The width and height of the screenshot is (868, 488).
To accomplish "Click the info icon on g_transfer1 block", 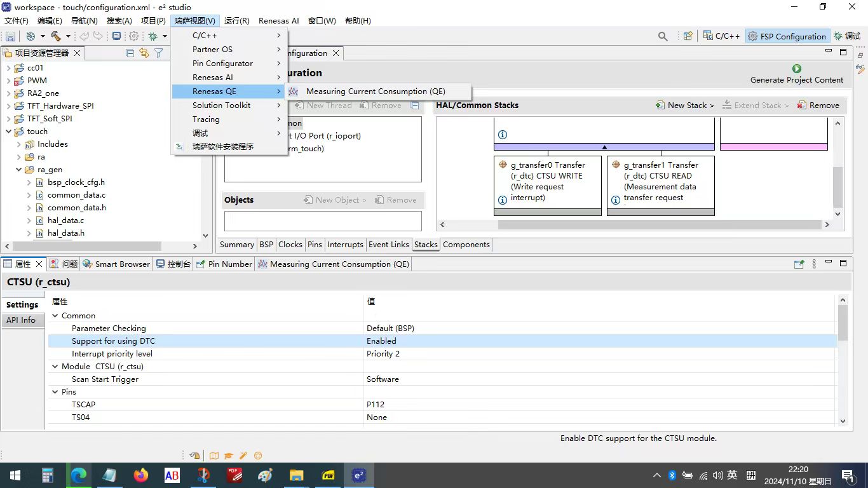I will (615, 200).
